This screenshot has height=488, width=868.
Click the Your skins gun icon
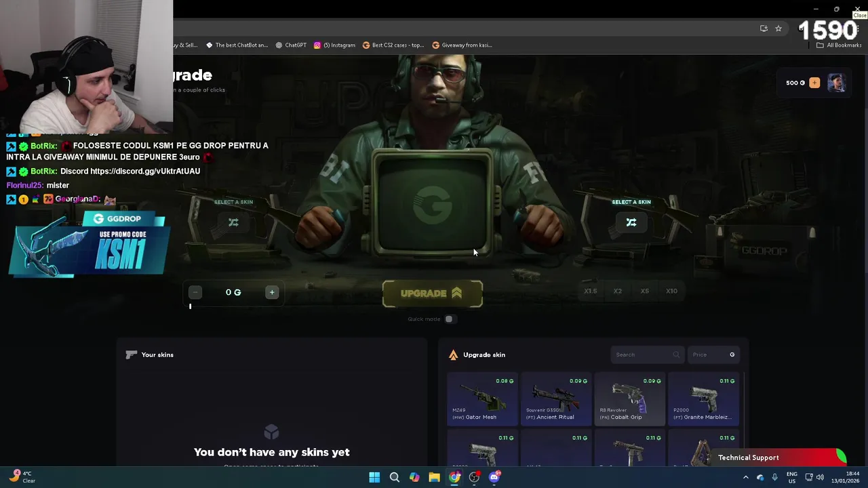(x=132, y=354)
